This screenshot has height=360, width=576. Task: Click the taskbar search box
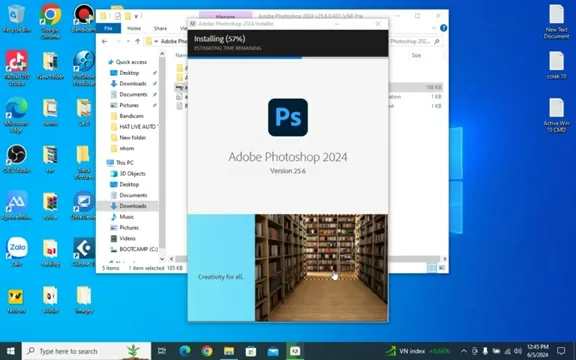tap(86, 351)
